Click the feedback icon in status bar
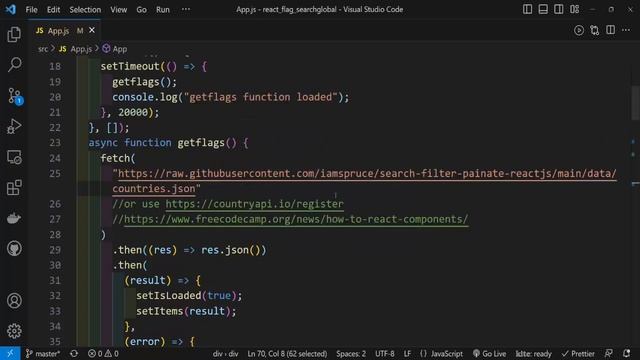 tap(609, 353)
